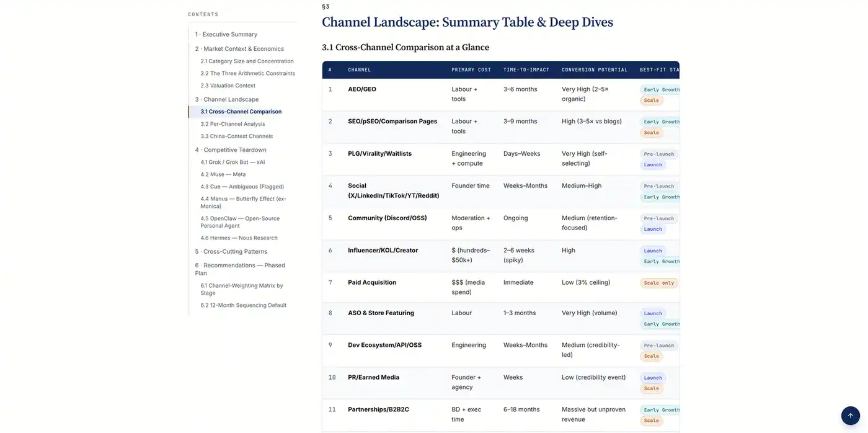Open 4.3 Cue — Ambiguous (Flagged)
868x433 pixels.
pyautogui.click(x=242, y=186)
